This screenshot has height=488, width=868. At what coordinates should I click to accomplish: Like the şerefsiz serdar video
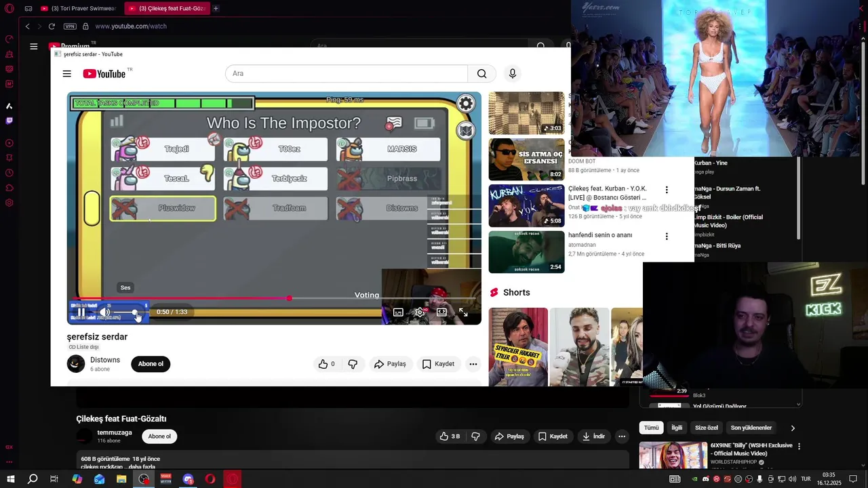tap(327, 364)
